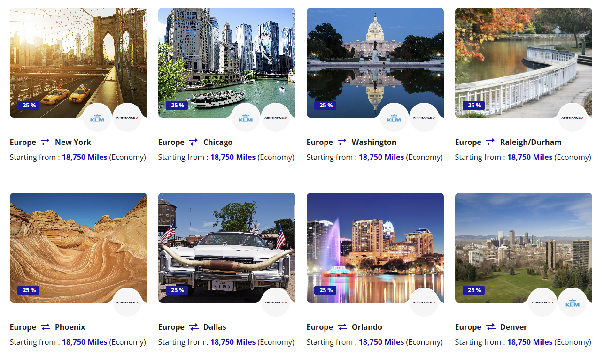Open the New York Brooklyn Bridge photo

coord(78,63)
